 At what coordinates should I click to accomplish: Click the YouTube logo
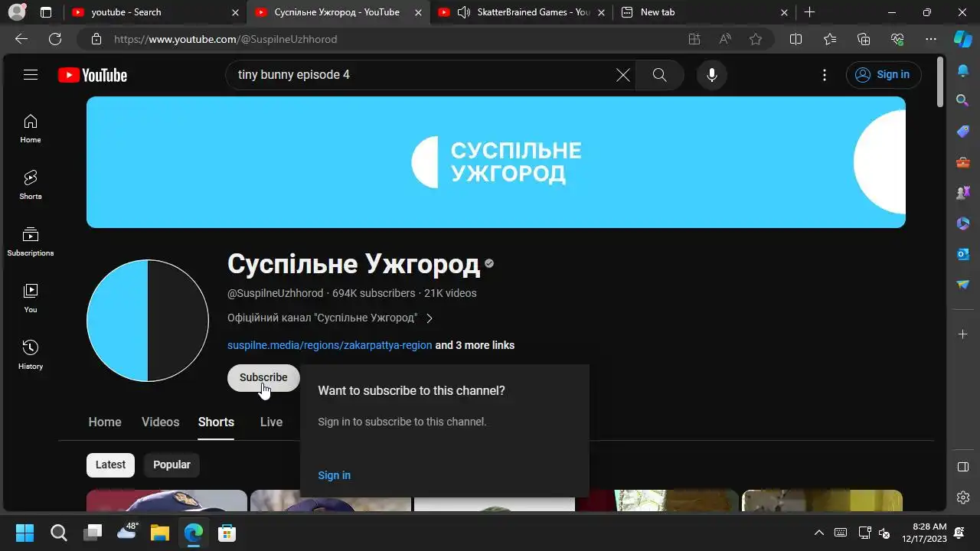[93, 75]
